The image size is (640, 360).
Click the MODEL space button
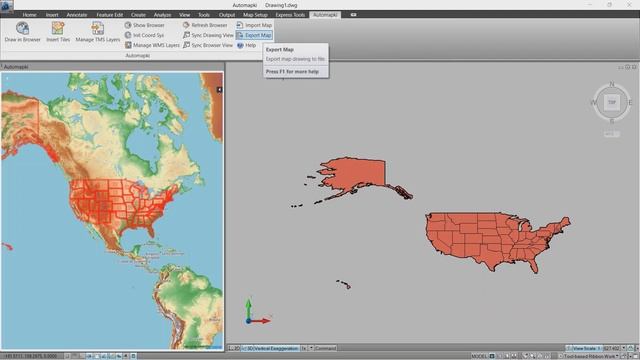(x=479, y=356)
